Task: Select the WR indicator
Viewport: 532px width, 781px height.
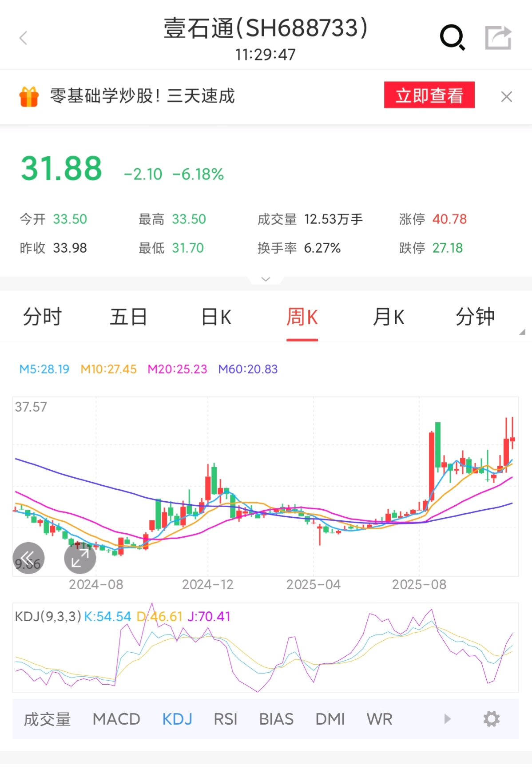Action: [x=379, y=719]
